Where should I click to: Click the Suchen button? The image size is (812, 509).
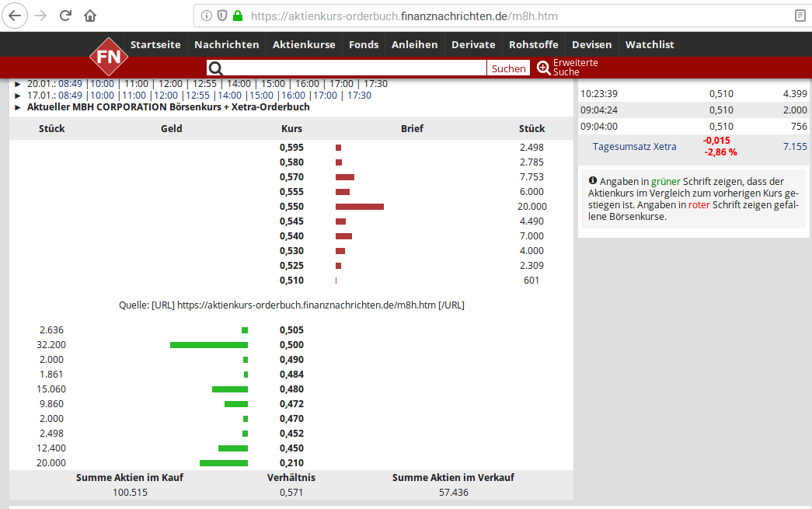(508, 68)
